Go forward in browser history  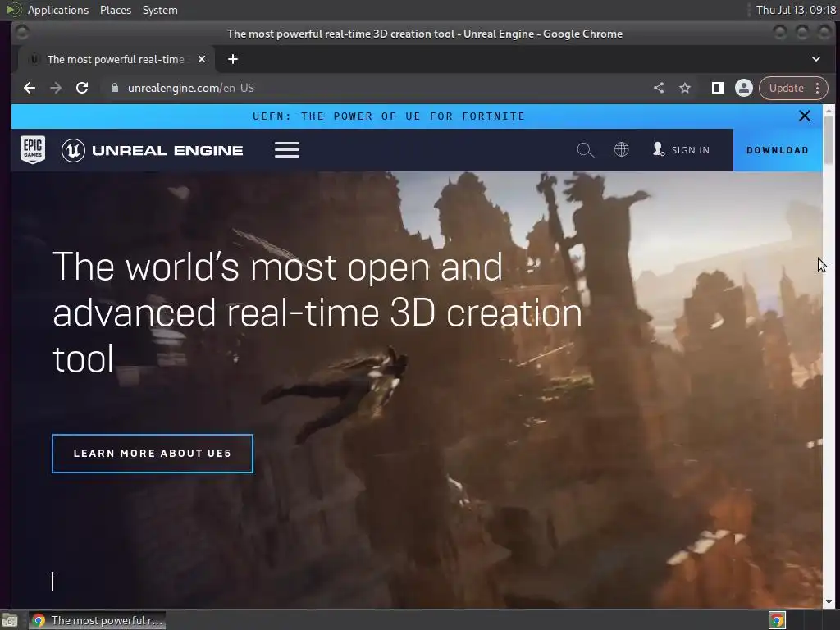click(56, 88)
